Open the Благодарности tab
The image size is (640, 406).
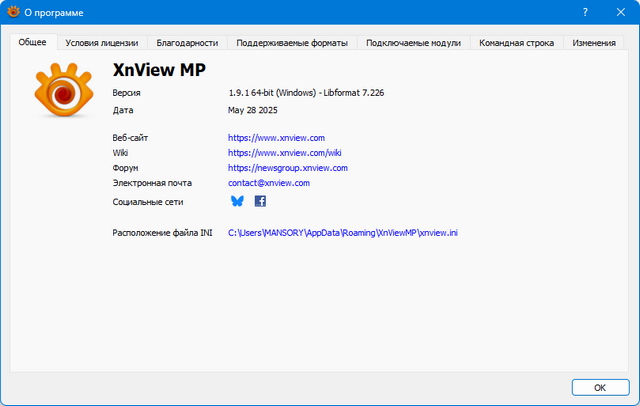point(187,43)
